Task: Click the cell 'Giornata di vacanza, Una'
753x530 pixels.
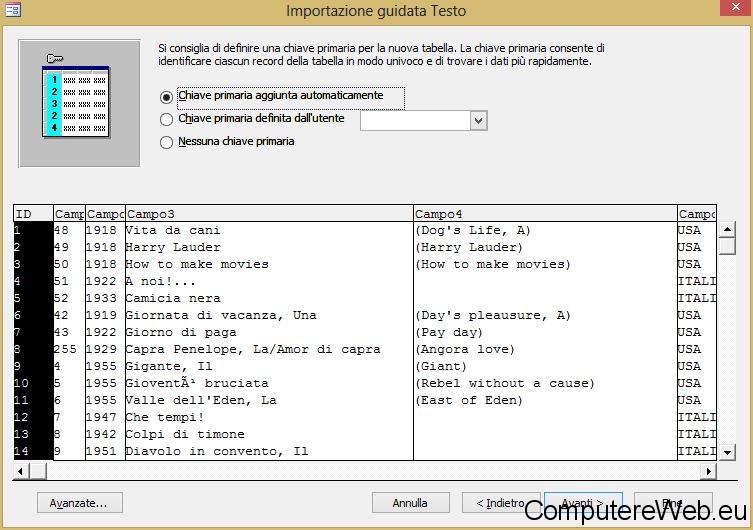Action: click(269, 315)
